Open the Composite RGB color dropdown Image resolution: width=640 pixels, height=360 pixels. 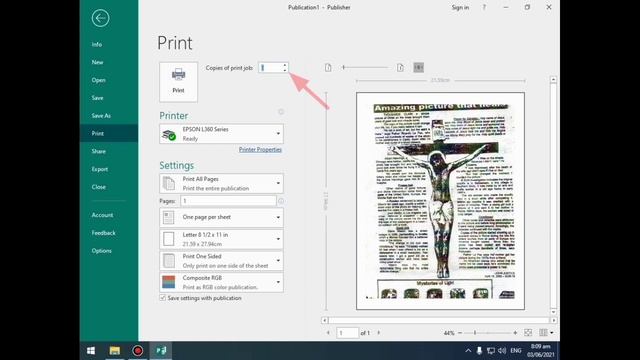pos(221,282)
